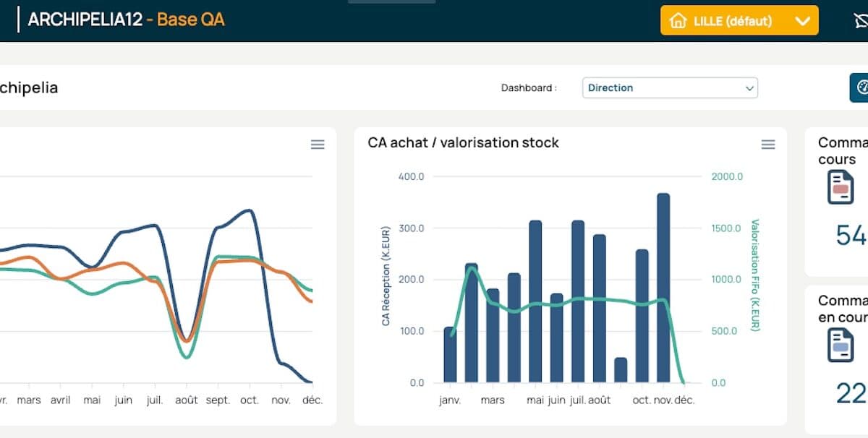Click the value 54 in the Commandes card
Image resolution: width=868 pixels, height=438 pixels.
(x=851, y=236)
